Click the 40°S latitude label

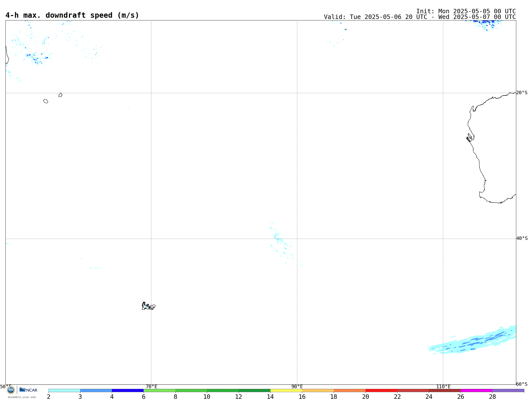[522, 238]
